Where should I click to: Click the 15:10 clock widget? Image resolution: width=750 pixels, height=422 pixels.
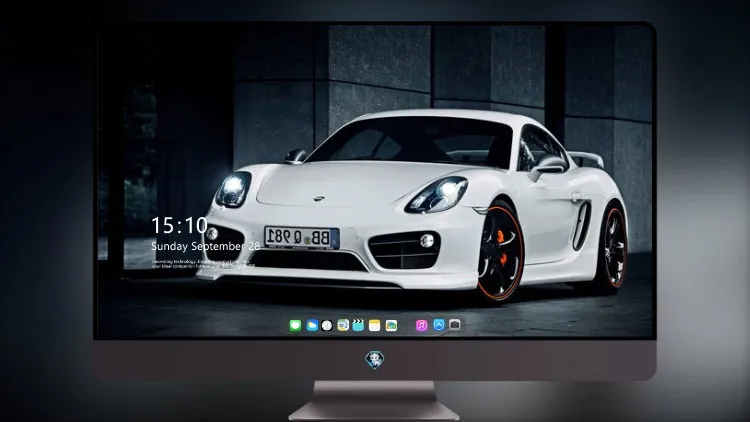[179, 225]
